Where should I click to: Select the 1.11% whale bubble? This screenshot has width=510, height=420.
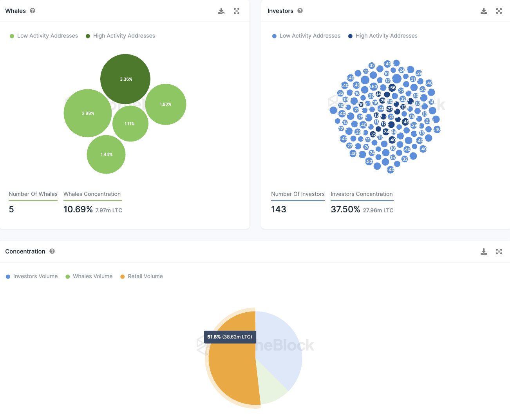(130, 124)
